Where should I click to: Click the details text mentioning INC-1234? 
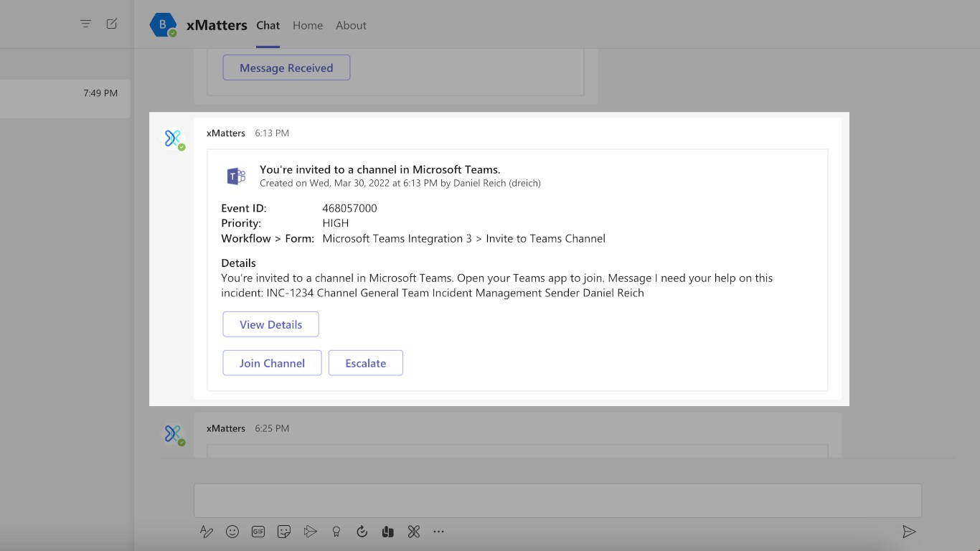coord(497,286)
